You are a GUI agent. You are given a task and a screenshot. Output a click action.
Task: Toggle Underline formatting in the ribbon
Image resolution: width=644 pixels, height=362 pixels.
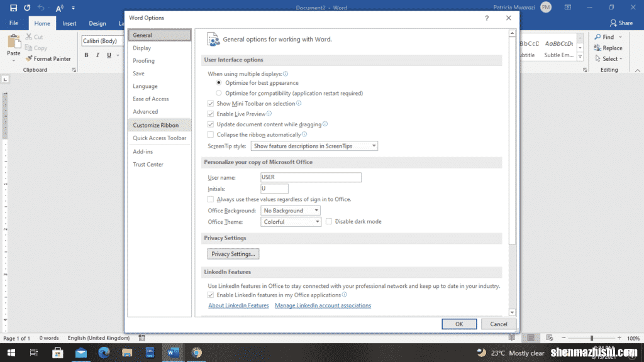109,55
